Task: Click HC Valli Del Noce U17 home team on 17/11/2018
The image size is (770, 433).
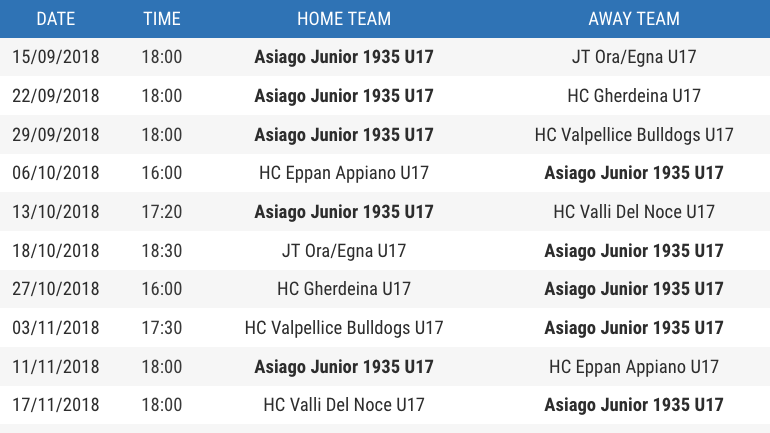Action: [x=344, y=405]
